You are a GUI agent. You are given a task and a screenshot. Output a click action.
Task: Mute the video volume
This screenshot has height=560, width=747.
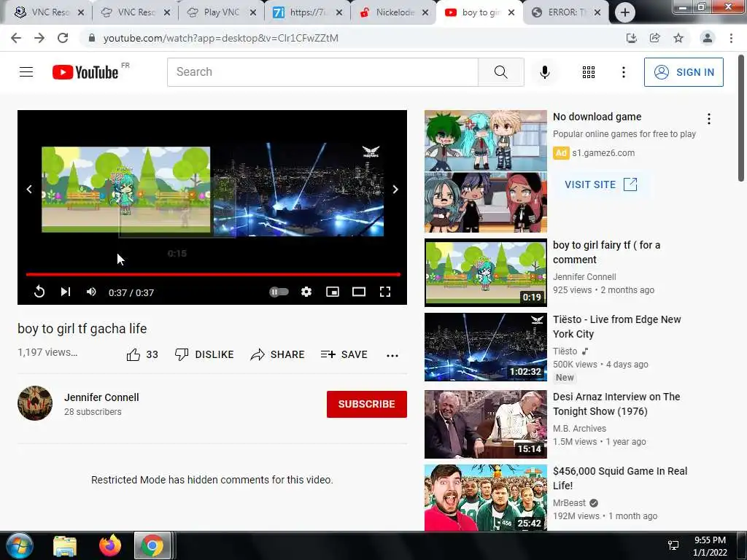[x=91, y=292]
